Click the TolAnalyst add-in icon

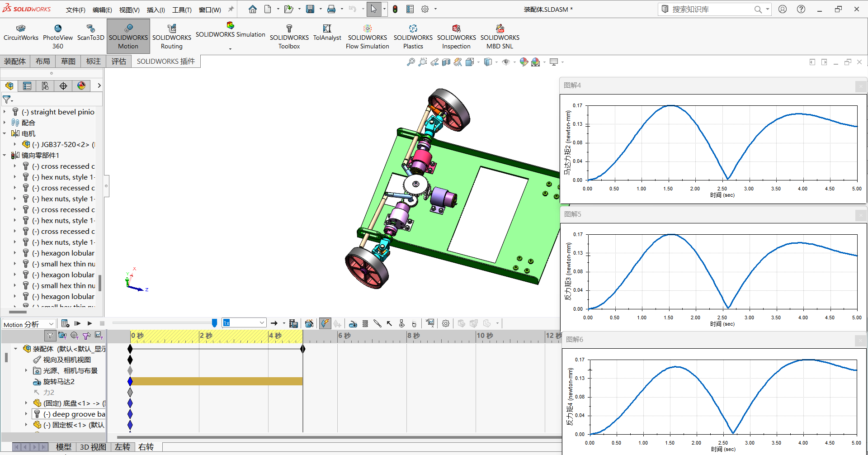pos(327,33)
